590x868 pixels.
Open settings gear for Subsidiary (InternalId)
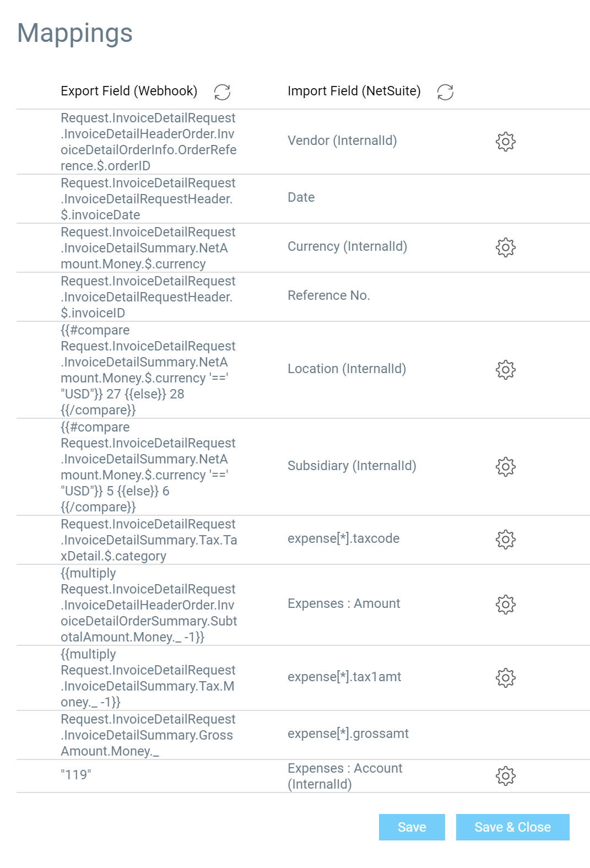pos(505,467)
